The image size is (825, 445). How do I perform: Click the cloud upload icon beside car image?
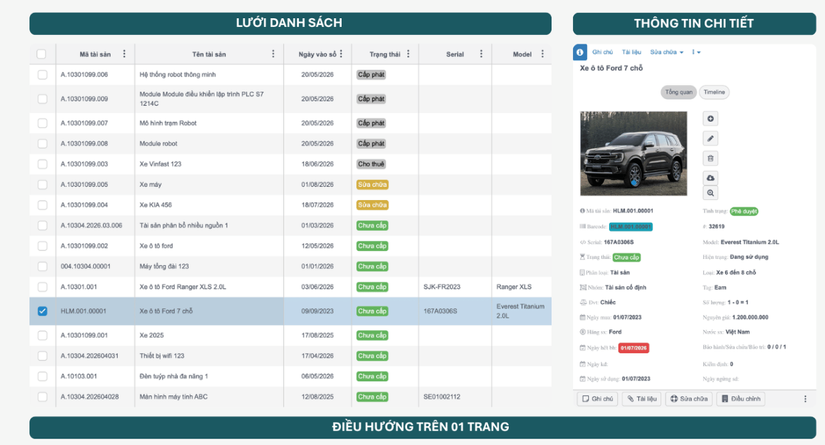click(710, 178)
